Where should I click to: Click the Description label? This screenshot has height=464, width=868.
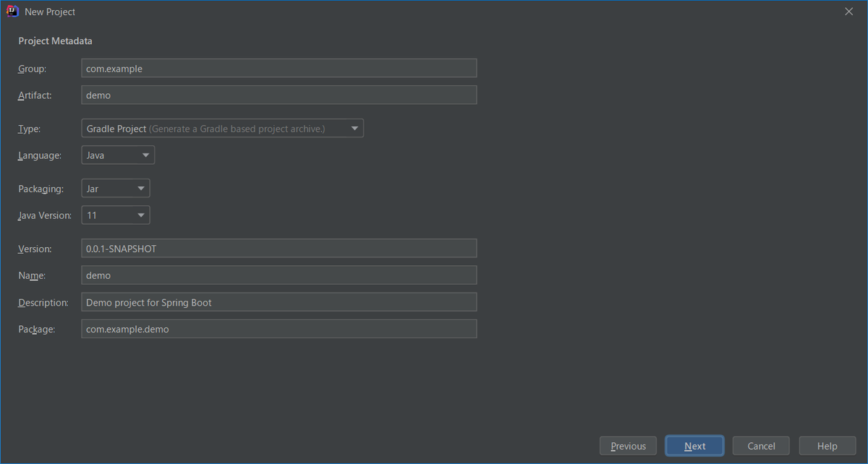coord(43,302)
